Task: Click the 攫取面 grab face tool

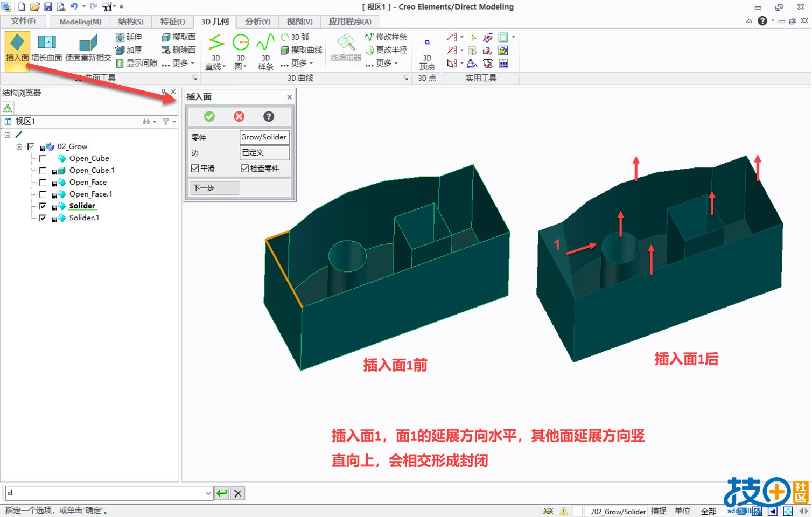Action: pos(179,37)
